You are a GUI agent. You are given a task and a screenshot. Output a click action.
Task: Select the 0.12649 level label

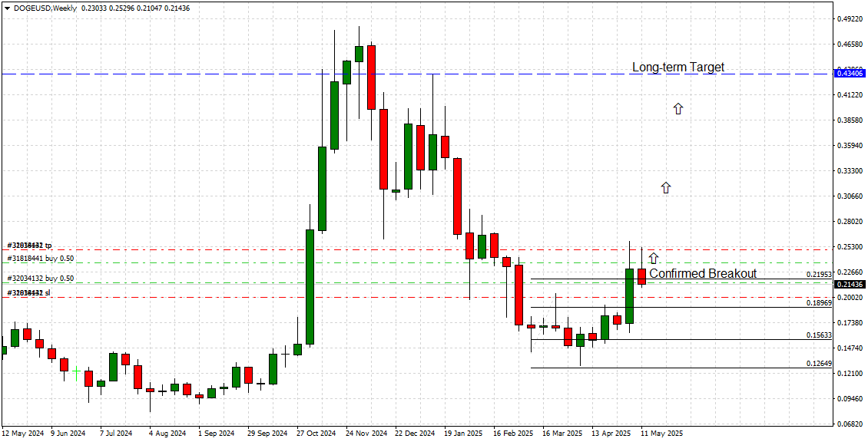pyautogui.click(x=819, y=364)
